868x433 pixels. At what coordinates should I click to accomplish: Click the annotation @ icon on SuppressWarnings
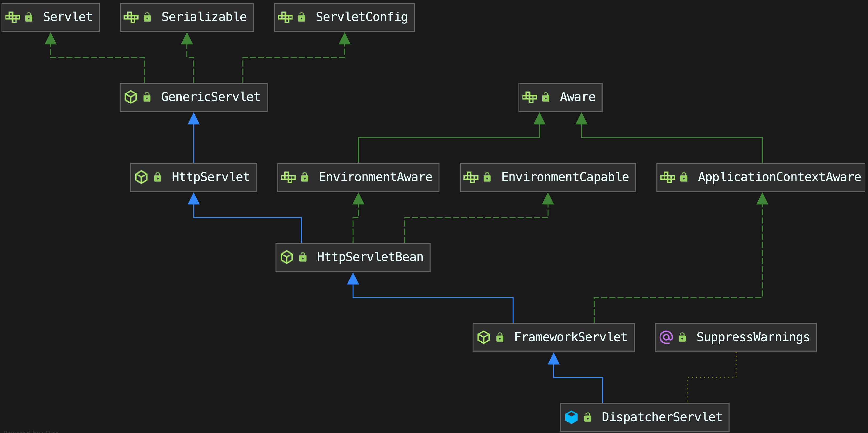[666, 337]
